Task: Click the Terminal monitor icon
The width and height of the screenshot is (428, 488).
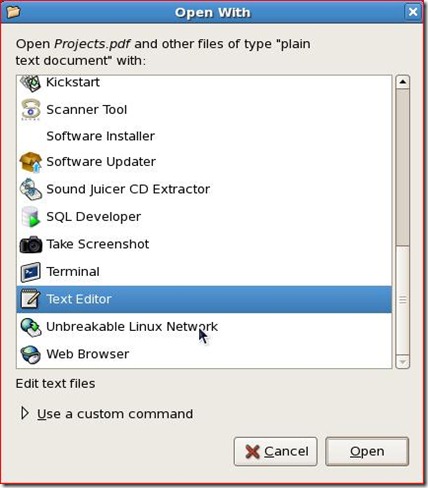Action: (30, 272)
